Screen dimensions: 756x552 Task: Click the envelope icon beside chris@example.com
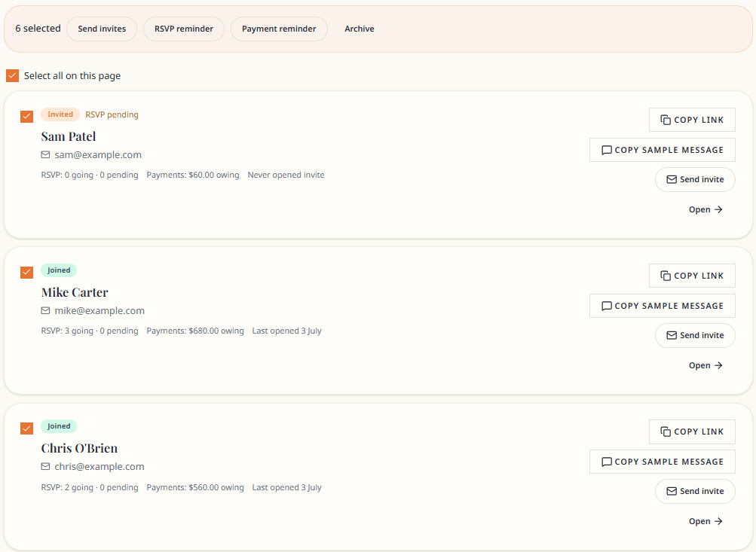coord(45,466)
